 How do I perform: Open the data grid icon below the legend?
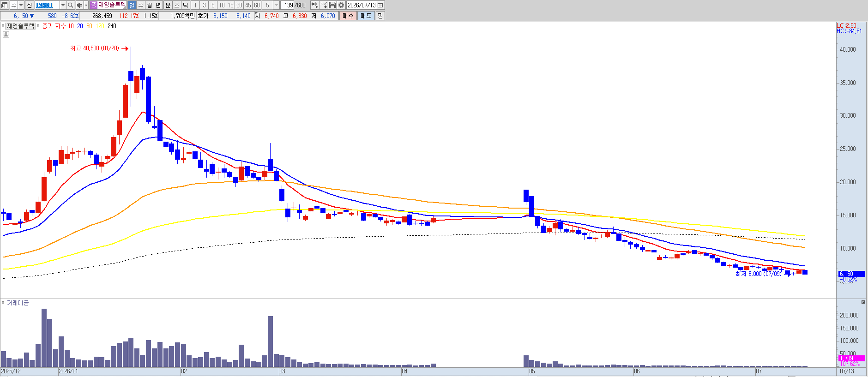pyautogui.click(x=6, y=34)
